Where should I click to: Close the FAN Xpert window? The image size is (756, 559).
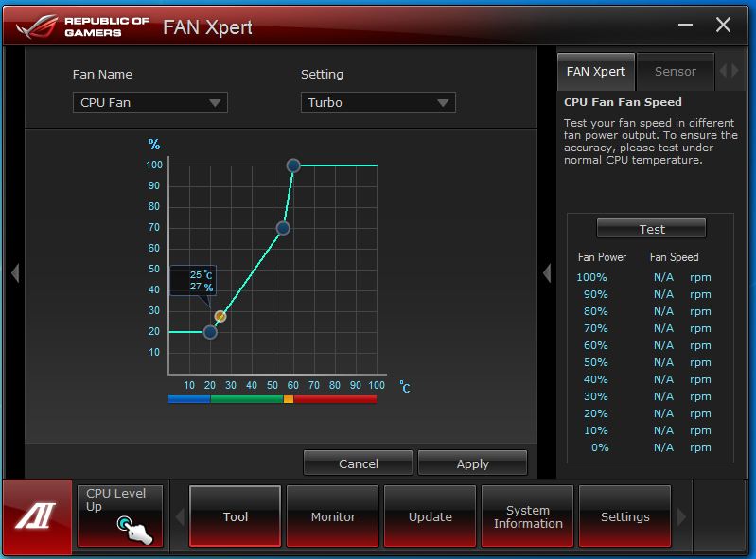723,25
